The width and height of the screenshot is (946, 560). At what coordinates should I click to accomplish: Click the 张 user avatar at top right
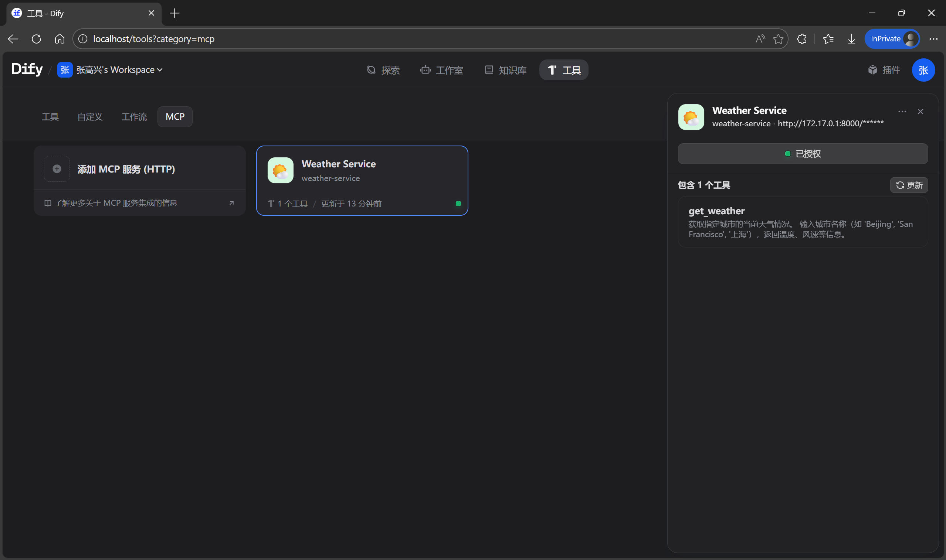(923, 70)
